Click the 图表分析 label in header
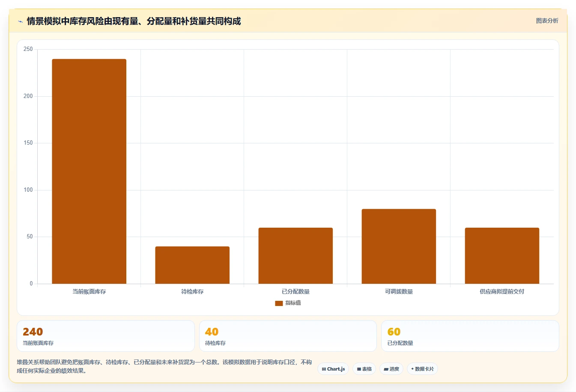 [547, 21]
